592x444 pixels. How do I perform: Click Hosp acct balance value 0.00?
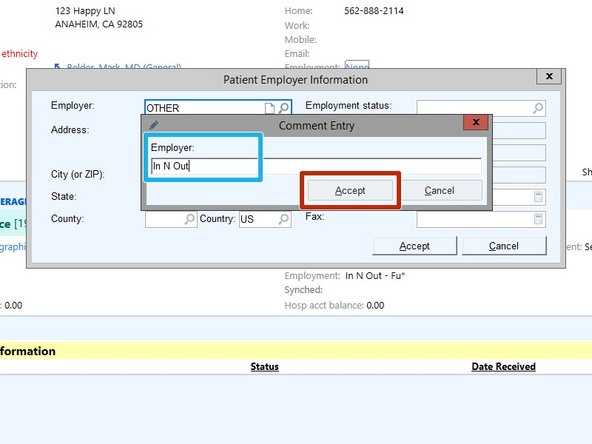click(x=375, y=305)
